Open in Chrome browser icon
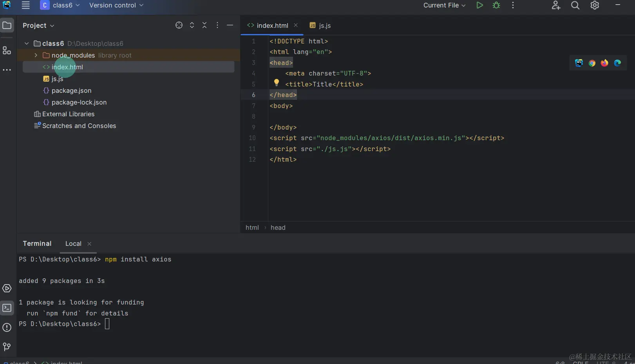Image resolution: width=635 pixels, height=364 pixels. click(x=592, y=63)
